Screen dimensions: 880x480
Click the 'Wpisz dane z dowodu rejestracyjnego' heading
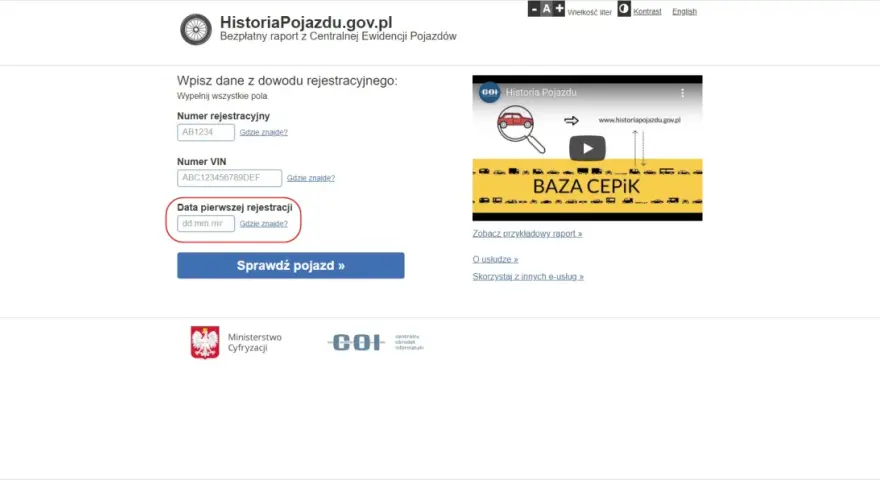(287, 81)
